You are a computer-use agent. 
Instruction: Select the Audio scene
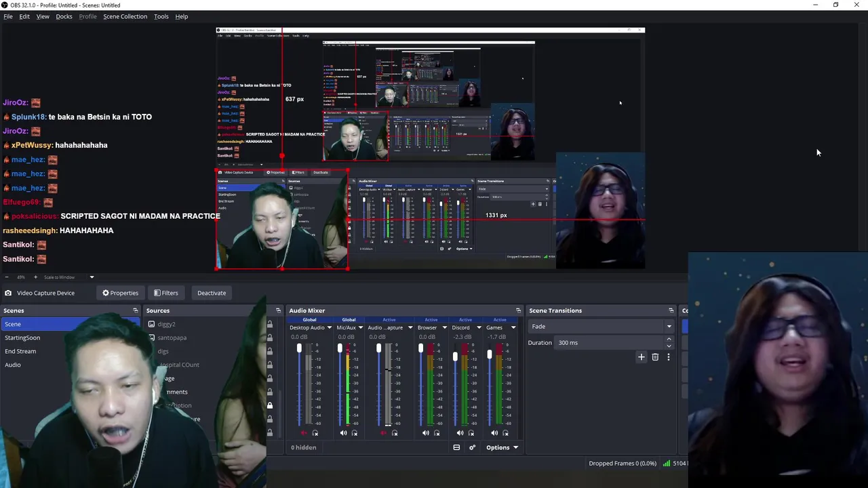(13, 365)
